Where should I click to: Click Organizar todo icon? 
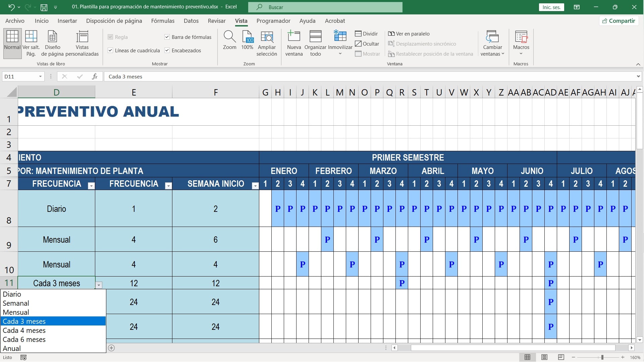[315, 43]
